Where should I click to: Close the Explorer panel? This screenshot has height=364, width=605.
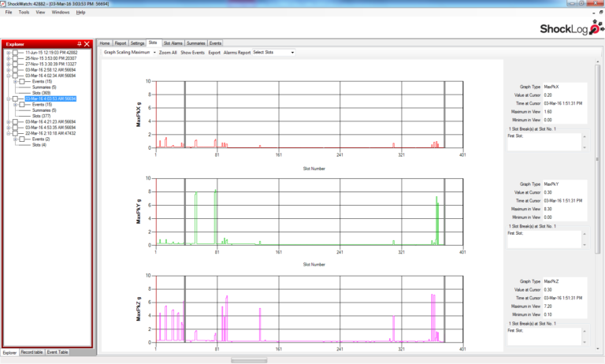pyautogui.click(x=87, y=43)
